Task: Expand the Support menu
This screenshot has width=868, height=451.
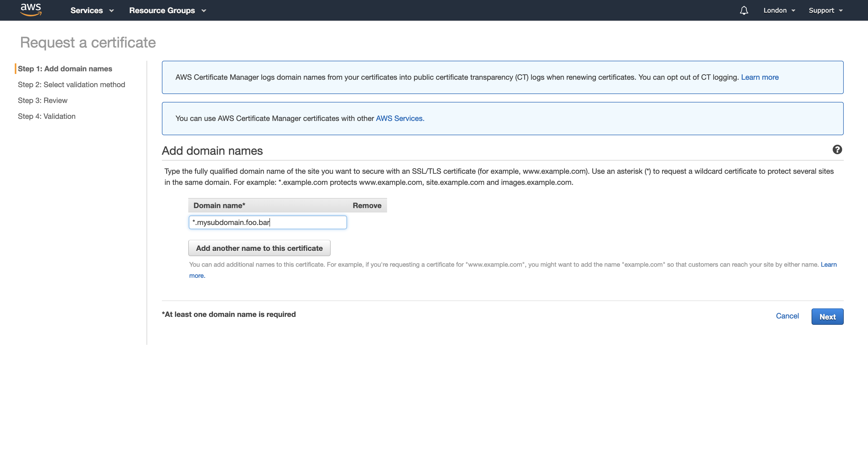Action: (x=825, y=11)
